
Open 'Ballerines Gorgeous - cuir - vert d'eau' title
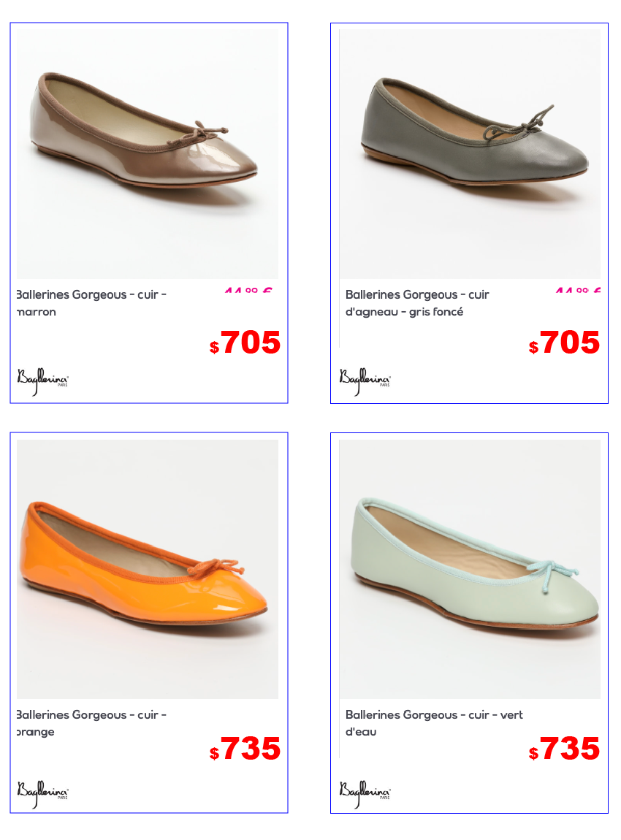434,723
